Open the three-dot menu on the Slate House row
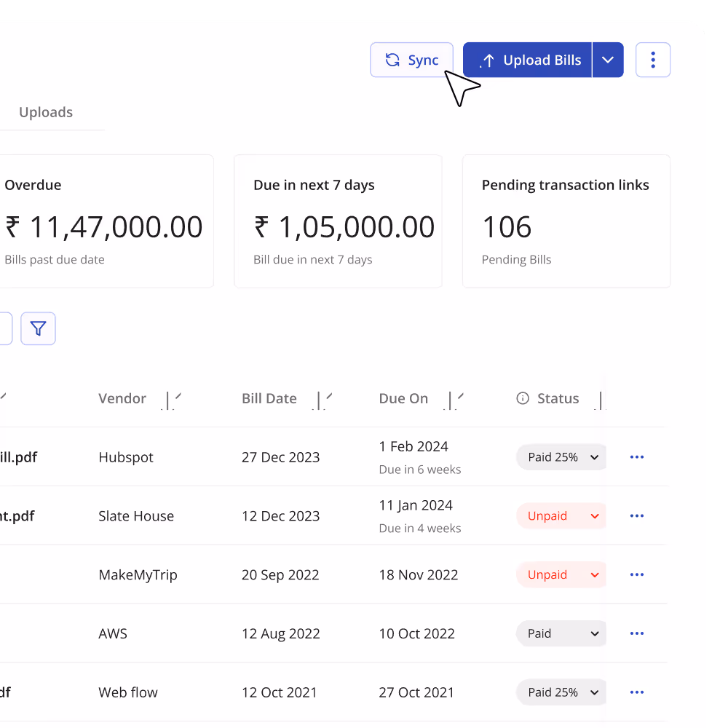 (x=636, y=515)
